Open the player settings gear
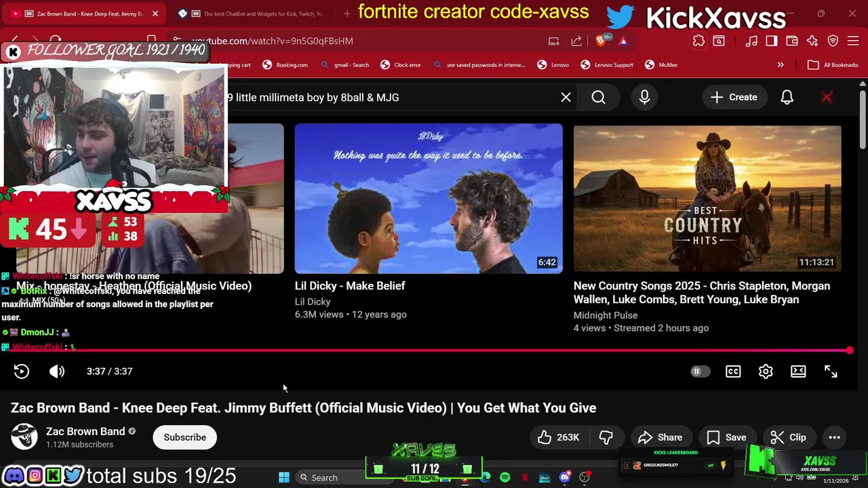Image resolution: width=868 pixels, height=488 pixels. (766, 371)
